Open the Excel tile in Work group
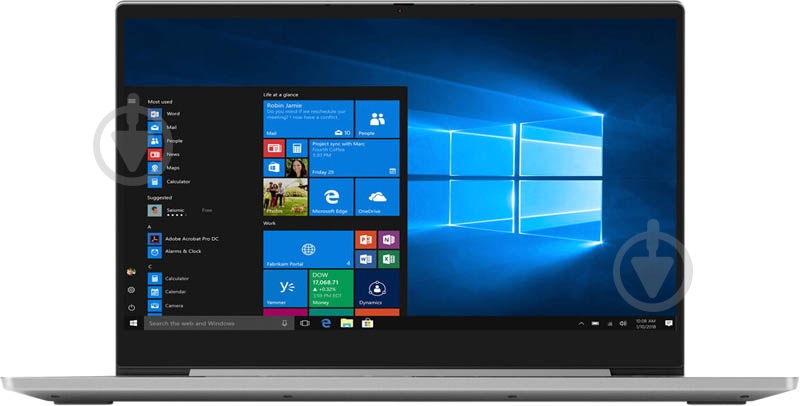Image resolution: width=800 pixels, height=406 pixels. point(389,259)
